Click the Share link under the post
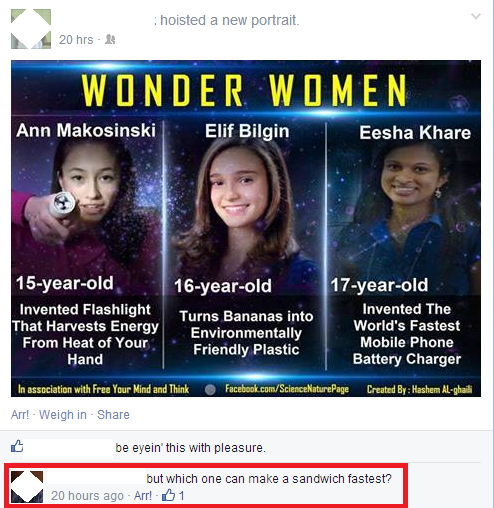Image resolution: width=494 pixels, height=508 pixels. click(x=113, y=415)
